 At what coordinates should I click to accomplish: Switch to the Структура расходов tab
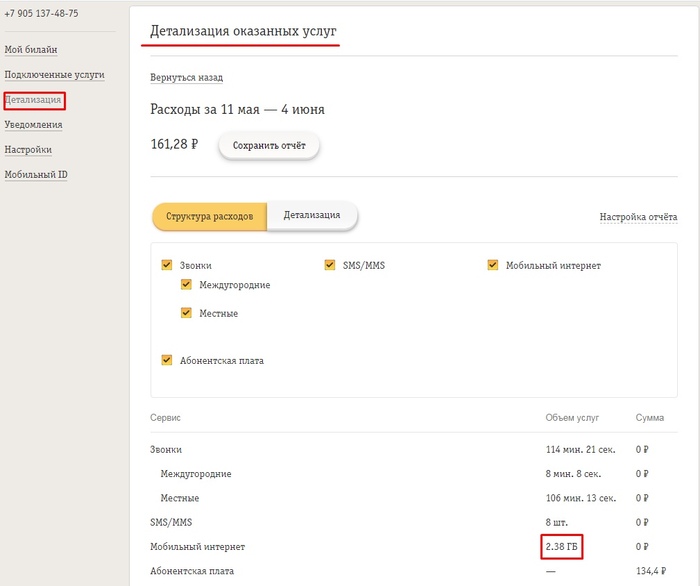click(209, 216)
